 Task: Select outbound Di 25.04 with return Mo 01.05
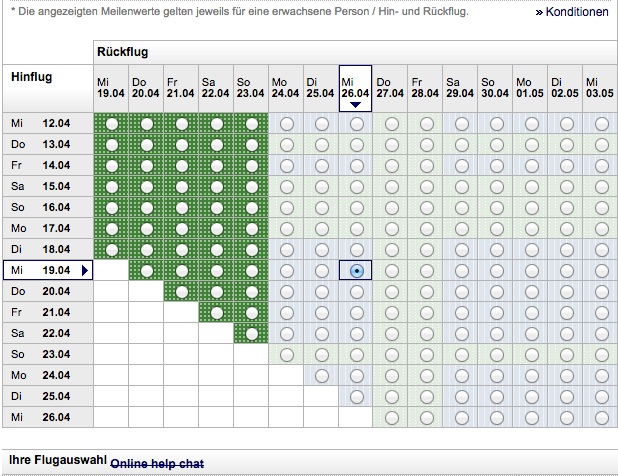tap(531, 396)
